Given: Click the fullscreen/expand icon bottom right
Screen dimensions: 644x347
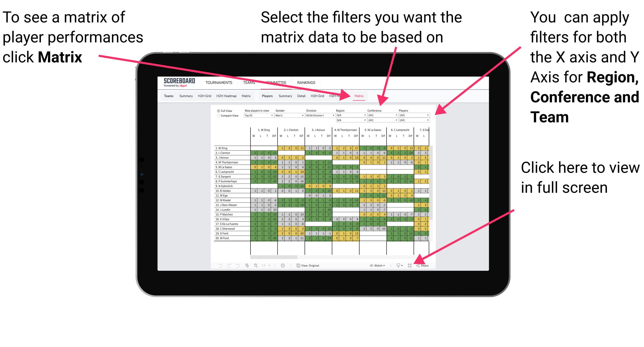Looking at the screenshot, I should (x=408, y=265).
